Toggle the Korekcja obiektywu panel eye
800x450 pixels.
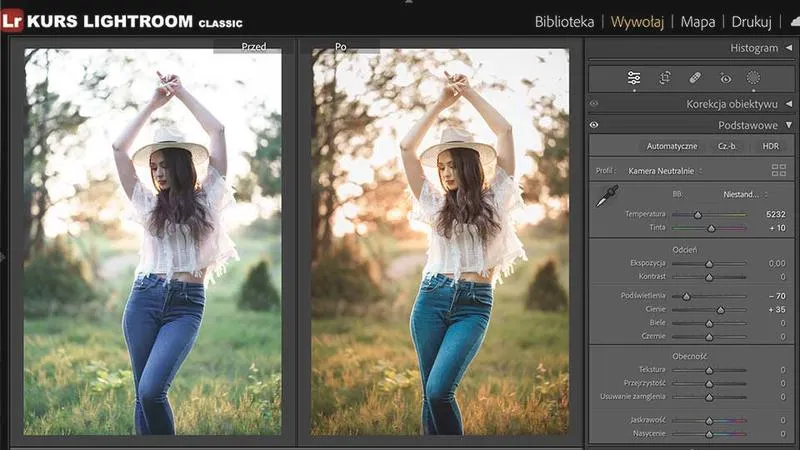pos(594,104)
